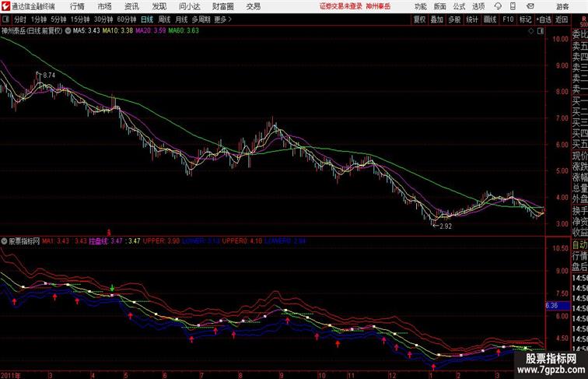
Task: Click the MA60: 3.63 indicator value
Action: (x=184, y=31)
